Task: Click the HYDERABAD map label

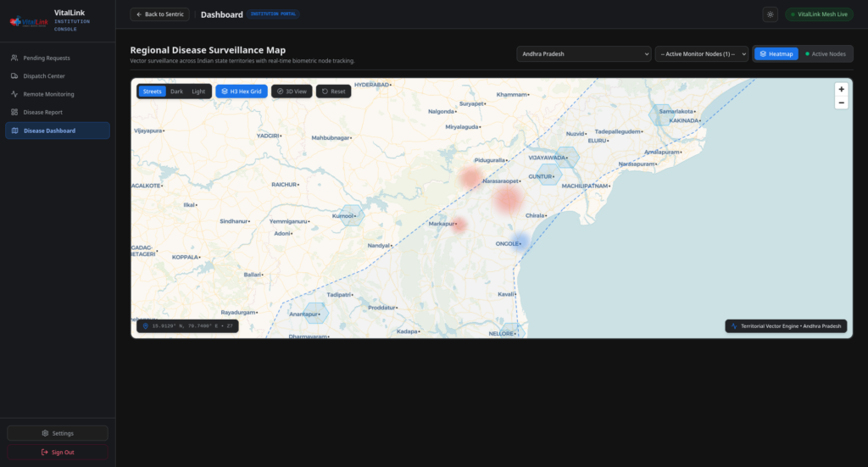Action: click(x=371, y=85)
